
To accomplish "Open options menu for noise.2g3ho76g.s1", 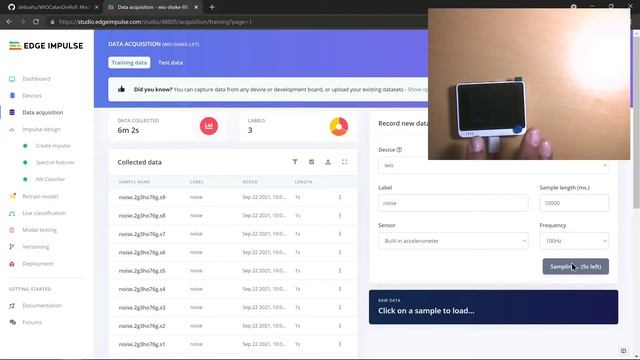I will [340, 344].
